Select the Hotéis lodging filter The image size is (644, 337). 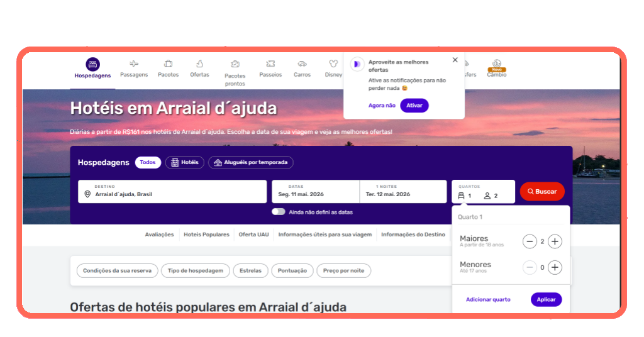(185, 163)
